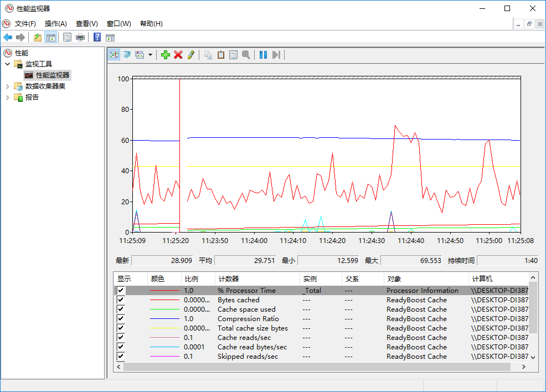Uncheck Total cache size bytes checkbox
The height and width of the screenshot is (392, 546).
coord(121,328)
